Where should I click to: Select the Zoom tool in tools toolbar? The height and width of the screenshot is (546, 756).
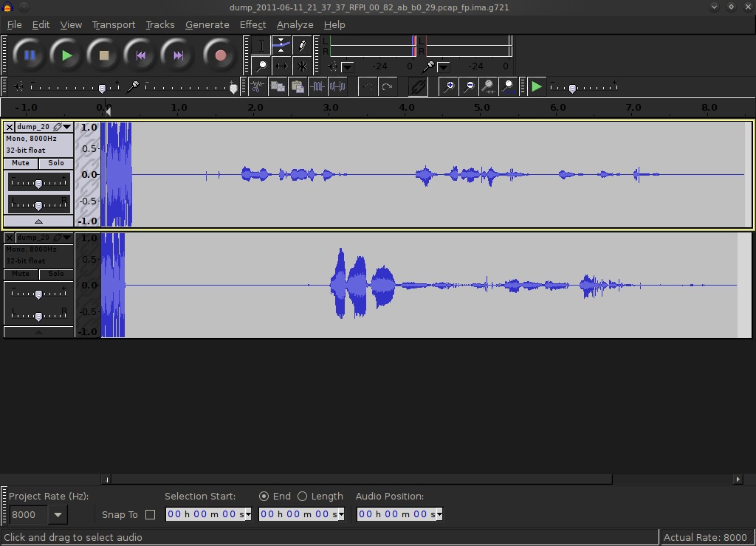coord(261,66)
